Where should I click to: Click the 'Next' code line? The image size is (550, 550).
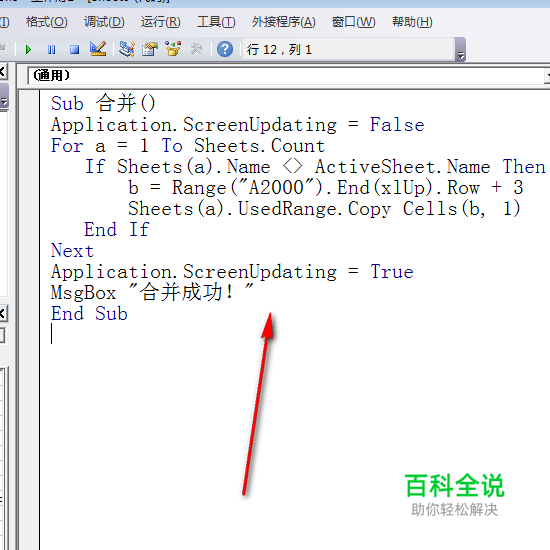72,251
